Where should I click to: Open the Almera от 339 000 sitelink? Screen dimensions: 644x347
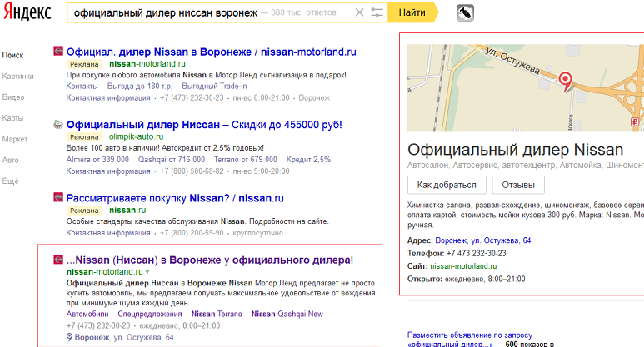tap(97, 160)
